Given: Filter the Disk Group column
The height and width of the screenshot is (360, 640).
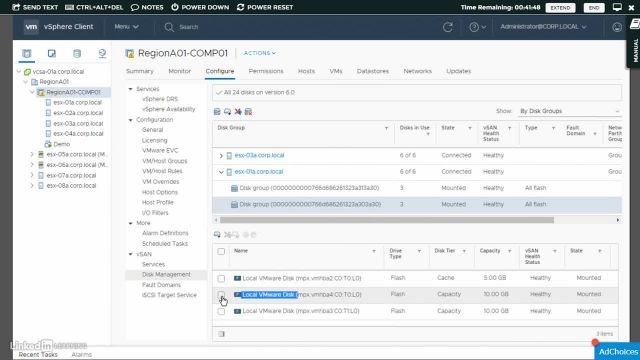Looking at the screenshot, I should click(x=386, y=128).
